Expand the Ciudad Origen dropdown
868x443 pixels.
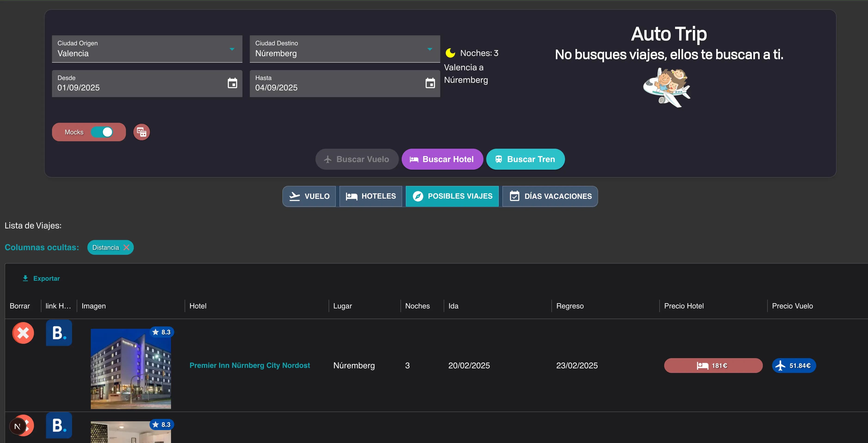232,49
